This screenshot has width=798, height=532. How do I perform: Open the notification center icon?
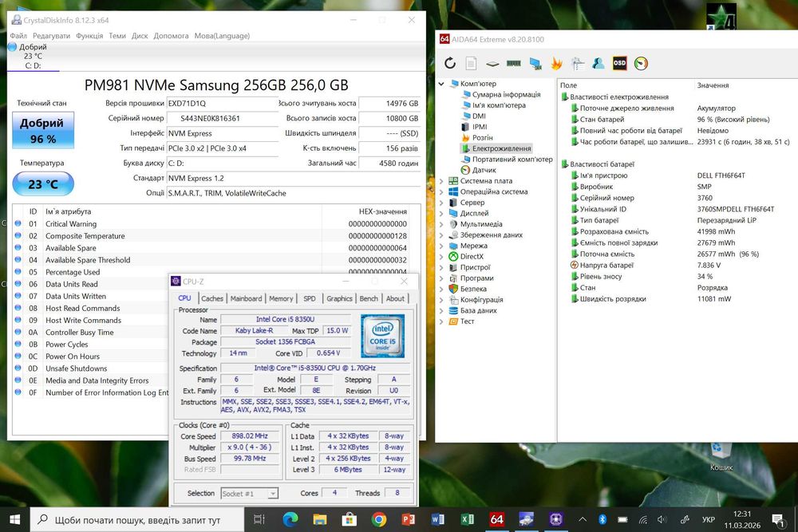777,519
